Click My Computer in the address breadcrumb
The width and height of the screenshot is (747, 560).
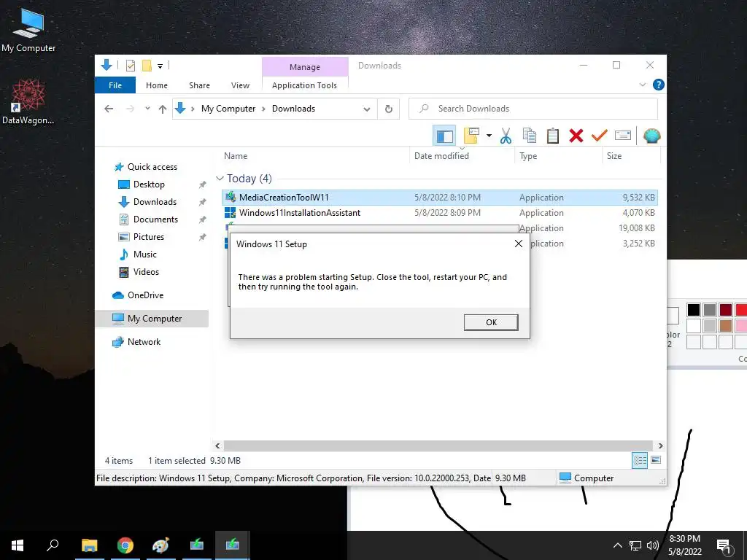[228, 109]
